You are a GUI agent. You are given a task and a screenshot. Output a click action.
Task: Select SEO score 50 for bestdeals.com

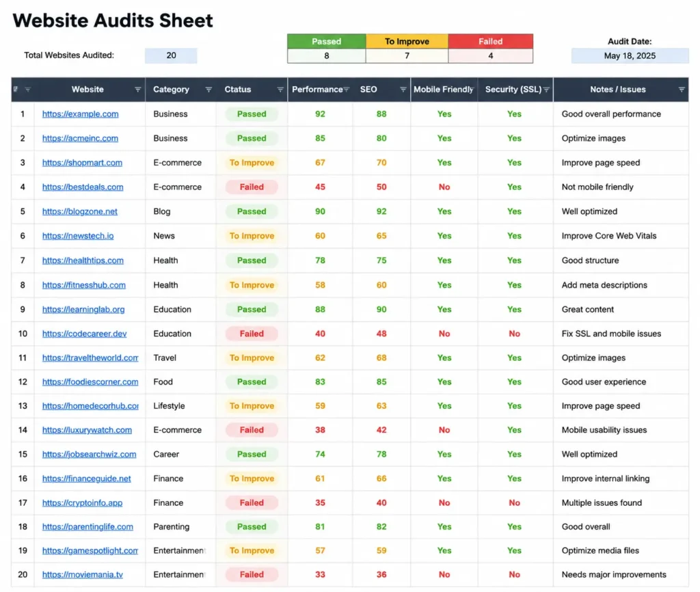point(381,187)
